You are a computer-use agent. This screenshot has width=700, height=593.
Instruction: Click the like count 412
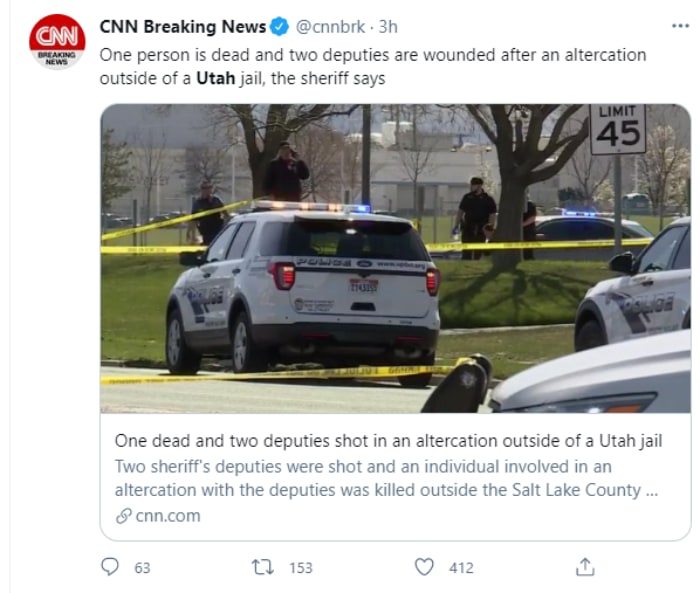(461, 568)
